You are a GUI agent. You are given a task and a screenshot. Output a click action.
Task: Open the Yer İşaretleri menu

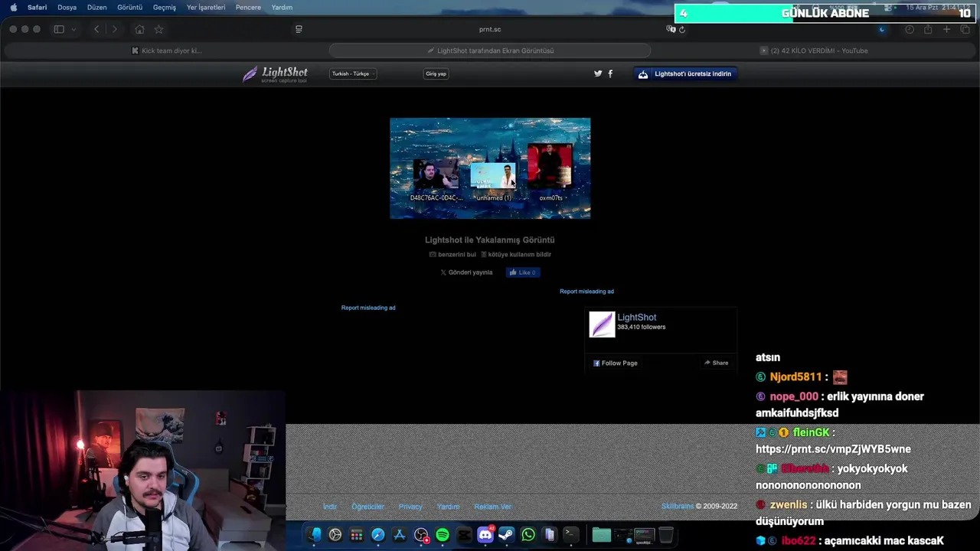click(x=206, y=7)
